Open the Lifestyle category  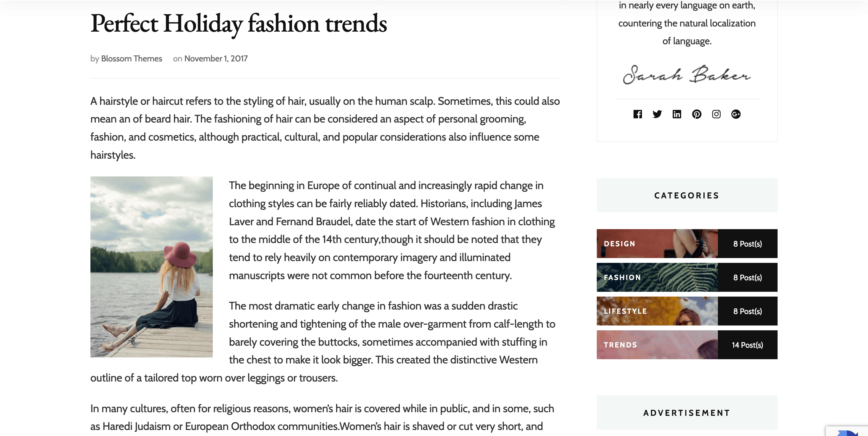[x=657, y=311]
